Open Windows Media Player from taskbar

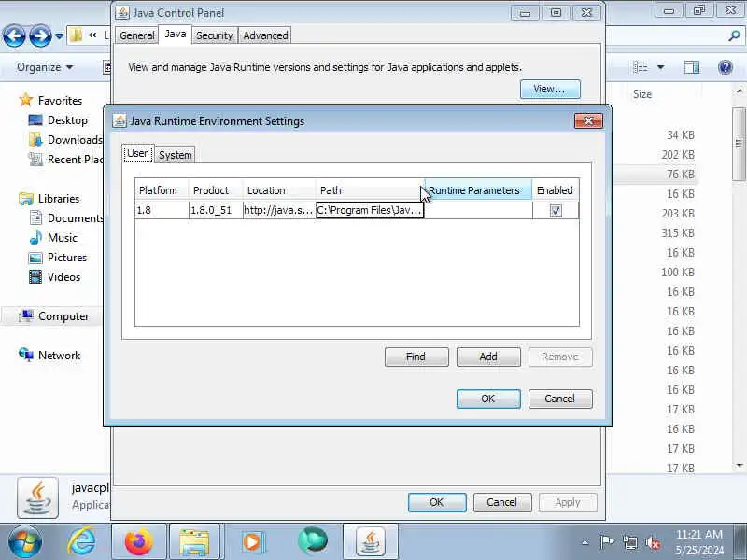(252, 542)
